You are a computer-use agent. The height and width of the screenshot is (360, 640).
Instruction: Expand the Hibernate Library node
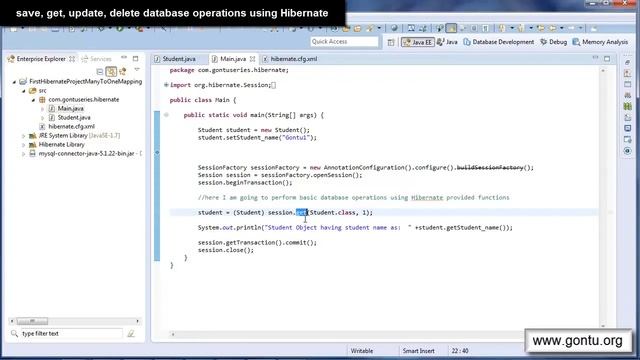click(x=24, y=145)
